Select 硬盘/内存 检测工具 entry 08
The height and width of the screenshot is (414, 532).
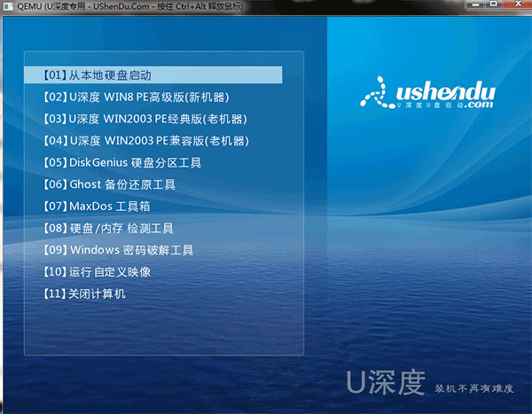pos(108,228)
